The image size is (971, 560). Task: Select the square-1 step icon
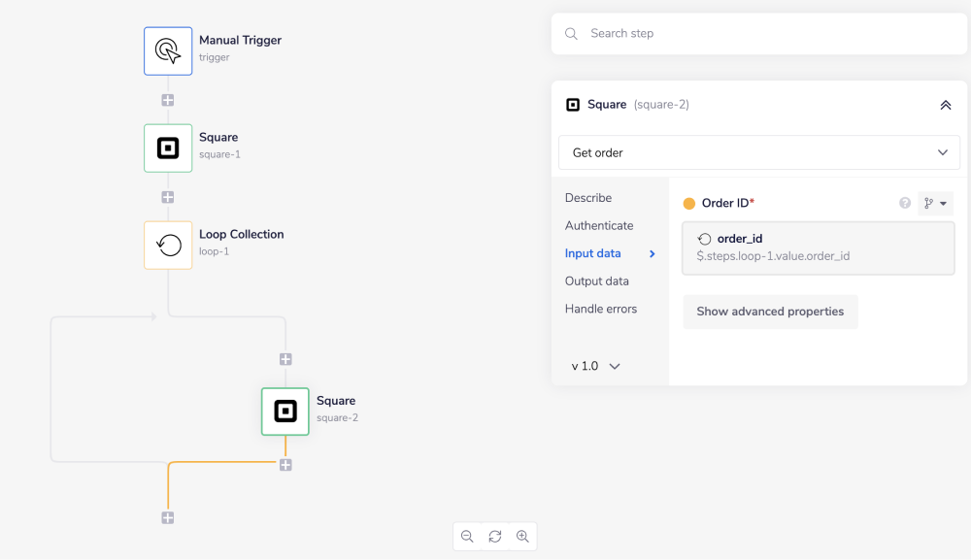(x=168, y=148)
